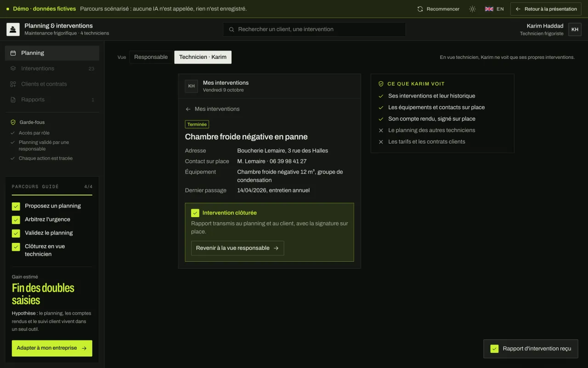This screenshot has width=588, height=368.
Task: Click the layers icon beside Interventions
Action: (x=13, y=69)
